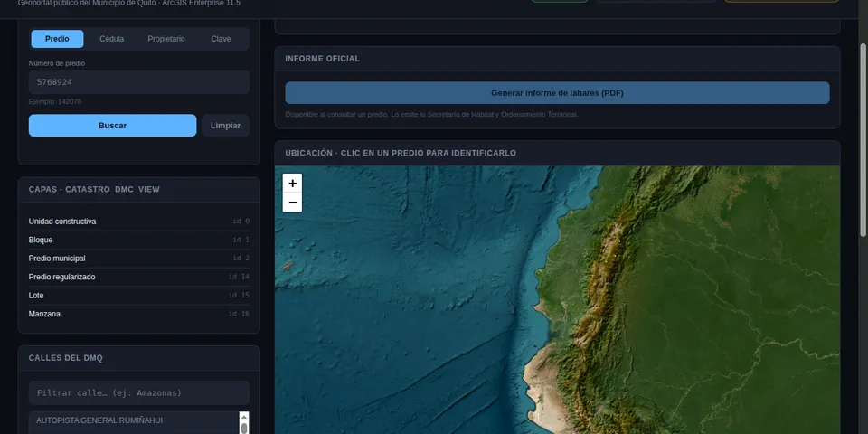Focus the Filtrar calle input
Viewport: 868px width, 434px height.
click(x=139, y=393)
